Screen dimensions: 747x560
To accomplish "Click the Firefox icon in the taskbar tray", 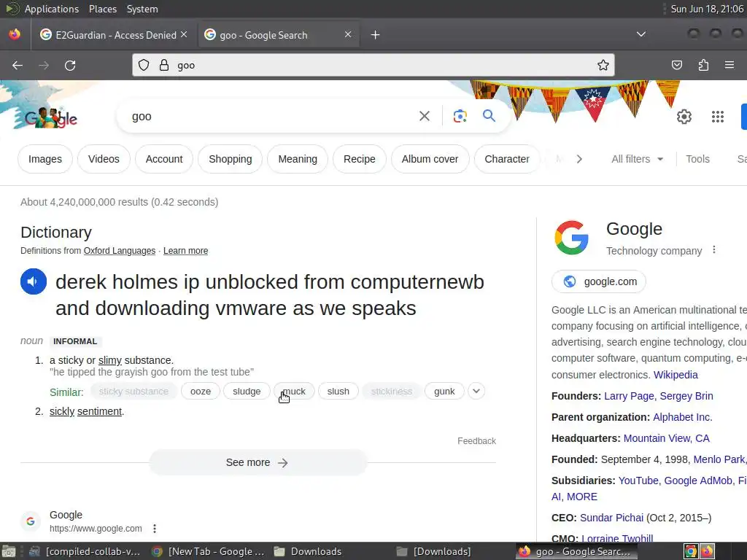I will click(707, 551).
